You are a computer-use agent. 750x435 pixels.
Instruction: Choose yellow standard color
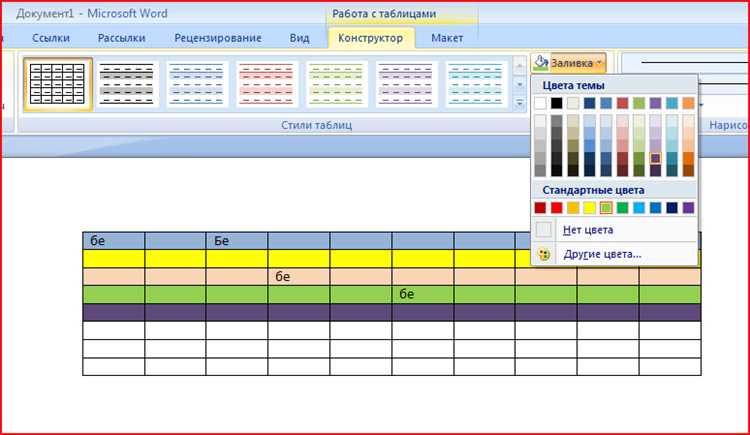589,208
